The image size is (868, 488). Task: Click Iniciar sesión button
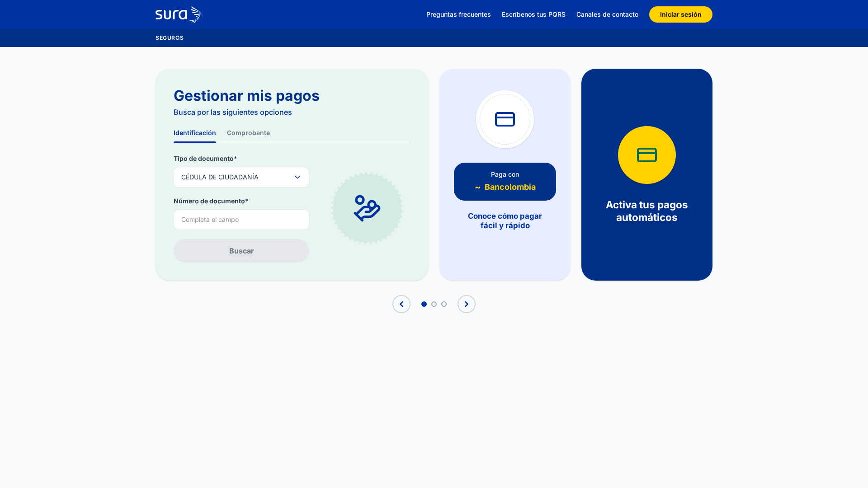(x=680, y=14)
